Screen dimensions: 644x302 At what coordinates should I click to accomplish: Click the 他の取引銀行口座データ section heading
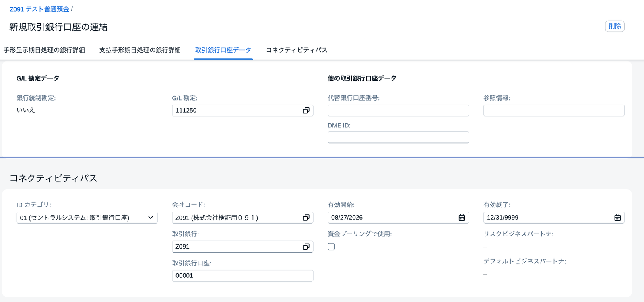362,78
